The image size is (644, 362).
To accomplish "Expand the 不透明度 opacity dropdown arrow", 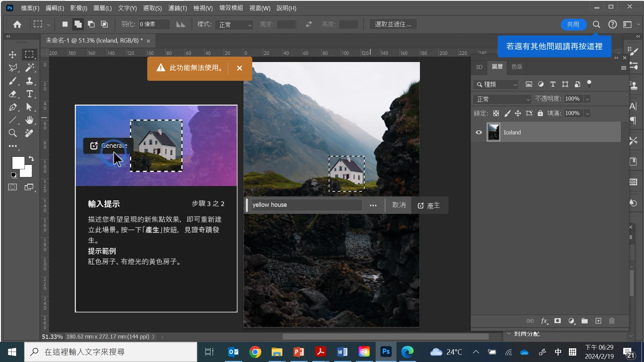I will [587, 99].
